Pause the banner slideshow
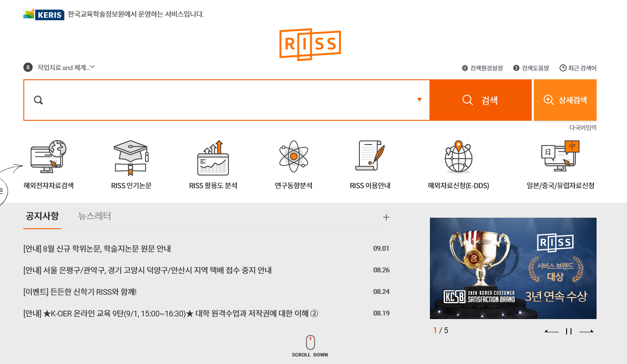The image size is (627, 364). (569, 331)
